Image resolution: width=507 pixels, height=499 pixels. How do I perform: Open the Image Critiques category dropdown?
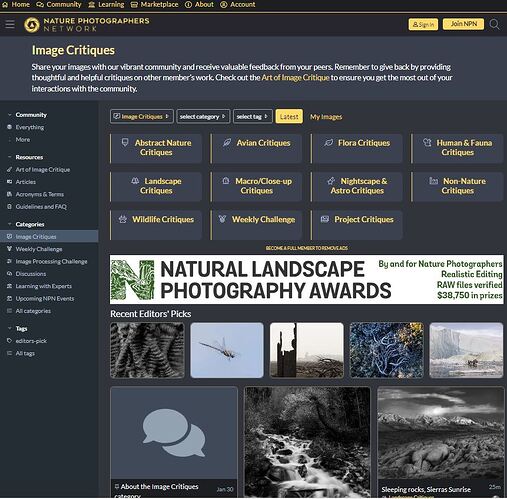142,116
